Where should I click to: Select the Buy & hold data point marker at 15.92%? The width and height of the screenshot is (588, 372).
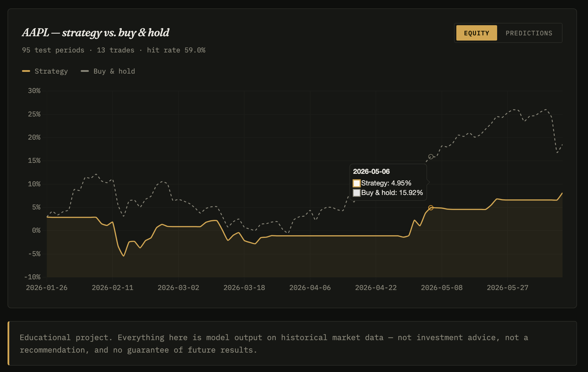point(431,157)
